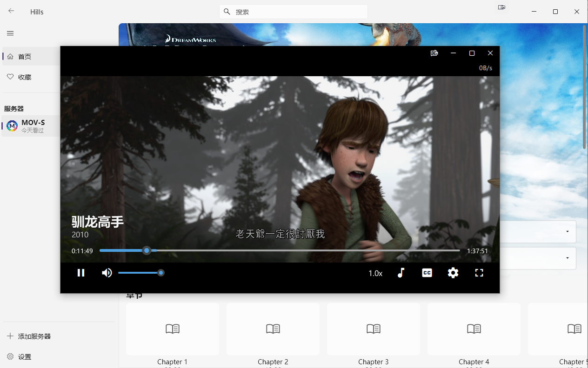Open 设置 settings in sidebar
Screen dimensions: 588x368
point(24,357)
